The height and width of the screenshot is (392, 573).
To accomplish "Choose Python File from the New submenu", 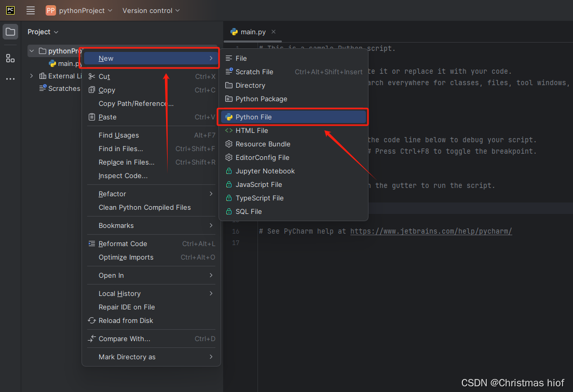I will click(293, 117).
